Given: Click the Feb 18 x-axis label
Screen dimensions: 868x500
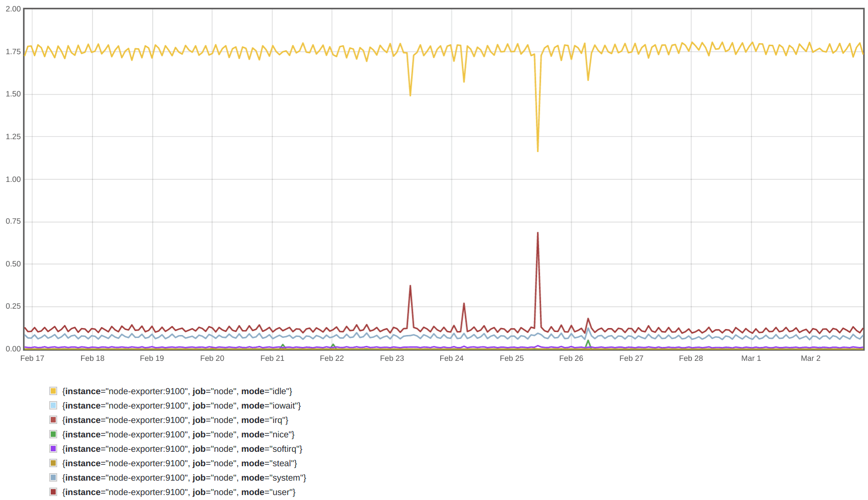Looking at the screenshot, I should coord(93,358).
